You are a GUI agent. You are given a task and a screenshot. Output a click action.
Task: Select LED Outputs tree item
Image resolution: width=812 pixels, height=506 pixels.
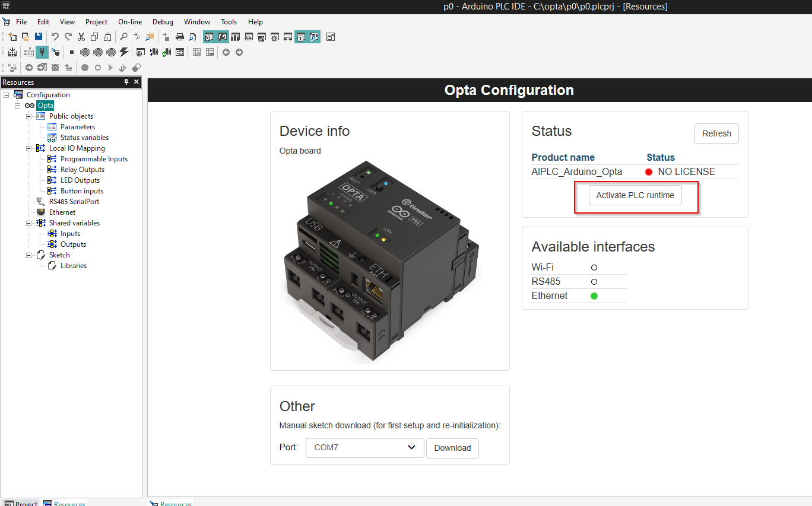tap(80, 180)
